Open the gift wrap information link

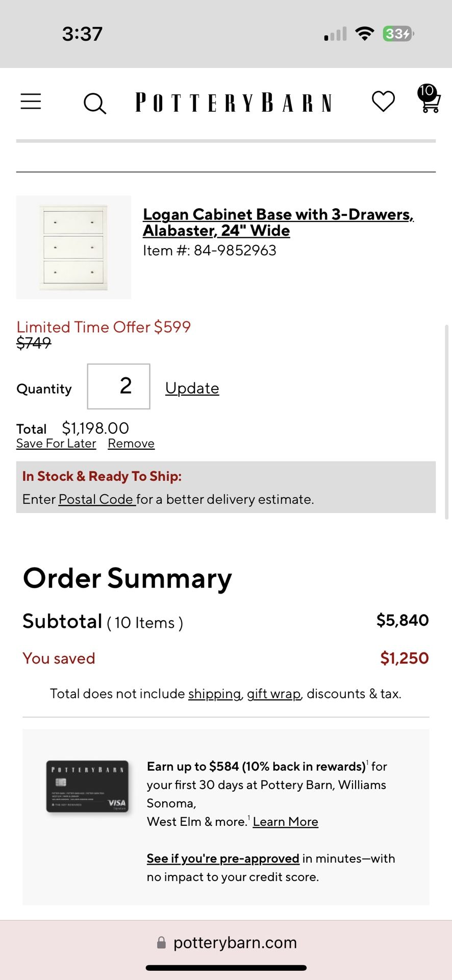tap(273, 694)
